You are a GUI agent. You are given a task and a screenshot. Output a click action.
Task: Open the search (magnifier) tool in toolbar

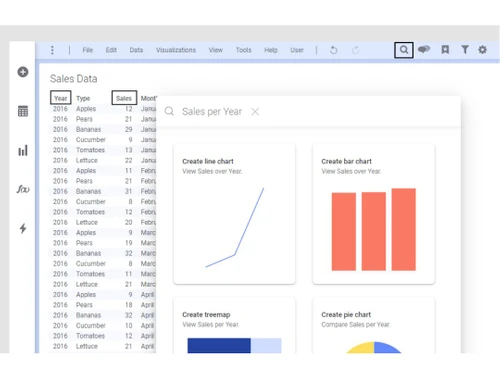click(x=404, y=50)
